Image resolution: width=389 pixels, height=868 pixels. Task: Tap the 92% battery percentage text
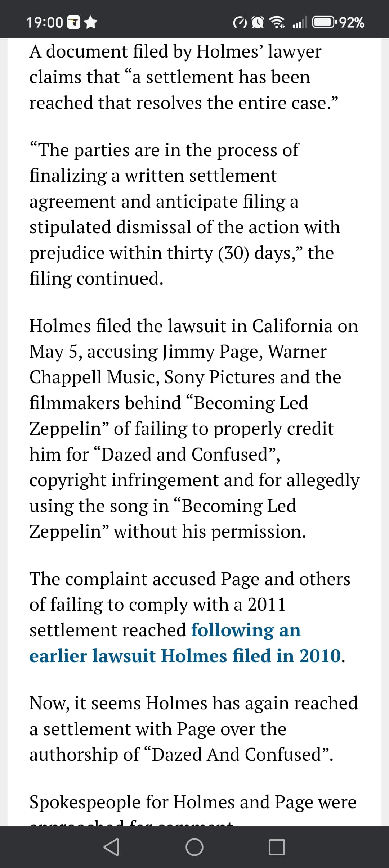pyautogui.click(x=352, y=23)
